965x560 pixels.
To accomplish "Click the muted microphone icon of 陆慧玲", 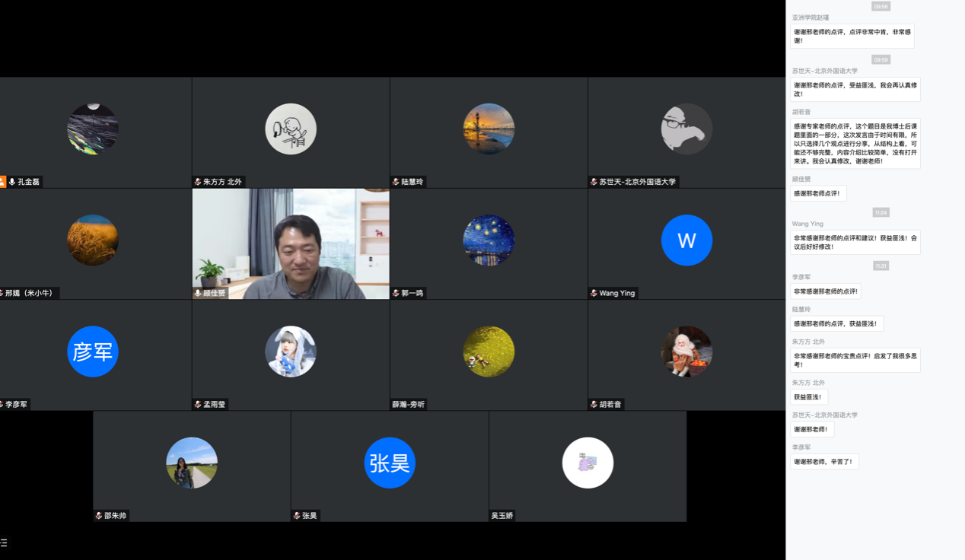I will pos(396,182).
